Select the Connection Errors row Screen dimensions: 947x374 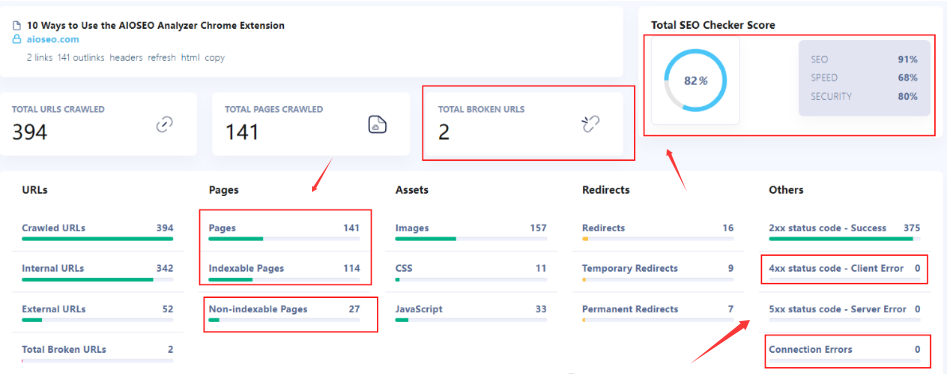pyautogui.click(x=844, y=353)
